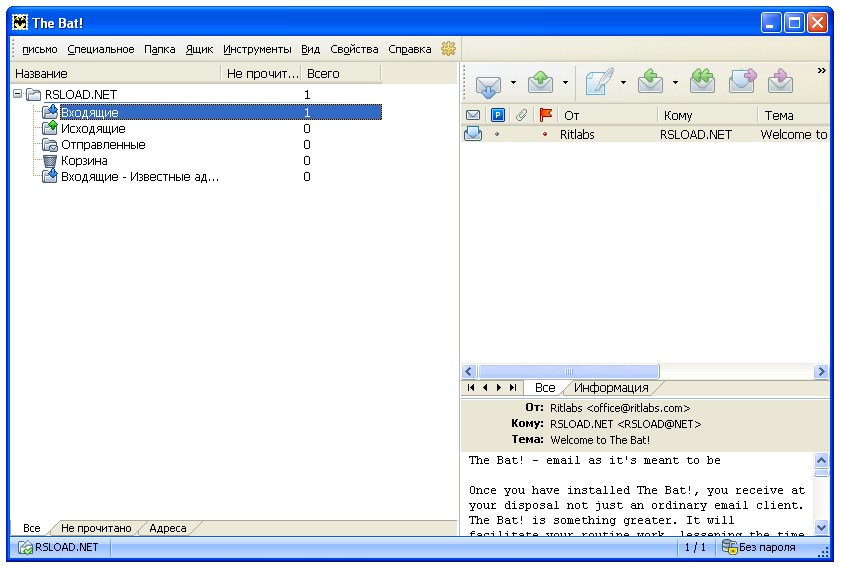The image size is (841, 571).
Task: Click the Reply toolbar icon
Action: click(651, 83)
